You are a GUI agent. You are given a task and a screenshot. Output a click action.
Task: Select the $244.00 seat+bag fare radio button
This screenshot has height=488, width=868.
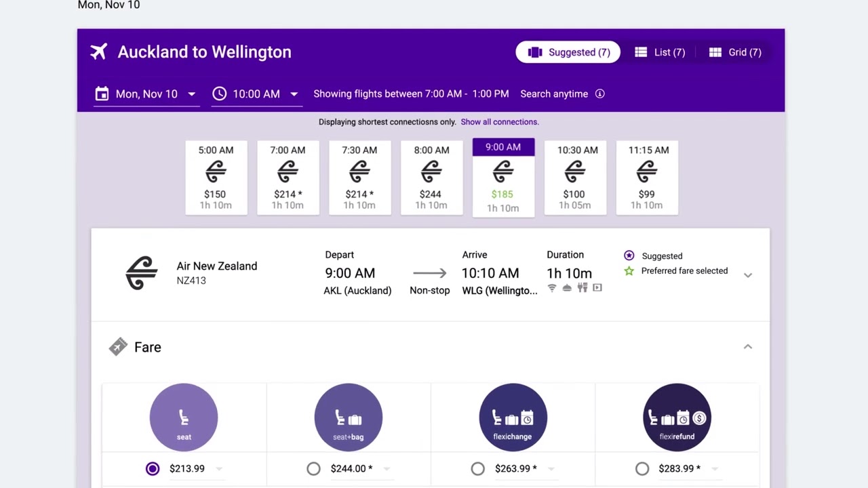pos(313,468)
